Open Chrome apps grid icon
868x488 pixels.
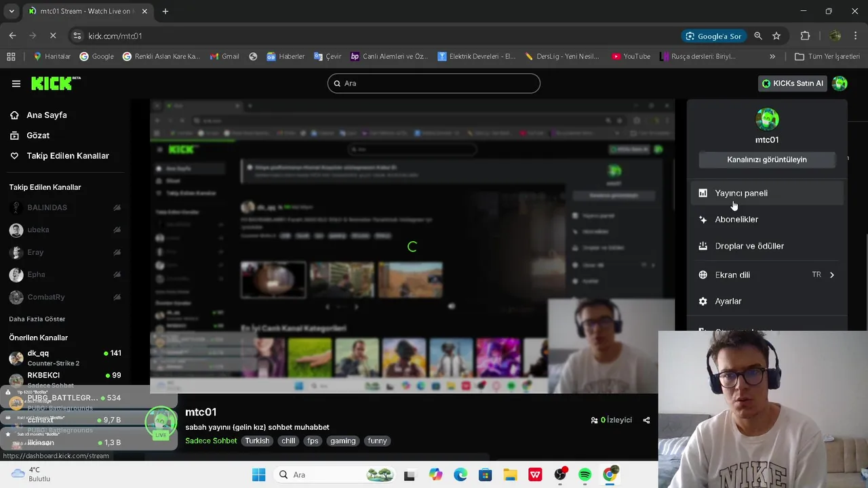pyautogui.click(x=11, y=56)
